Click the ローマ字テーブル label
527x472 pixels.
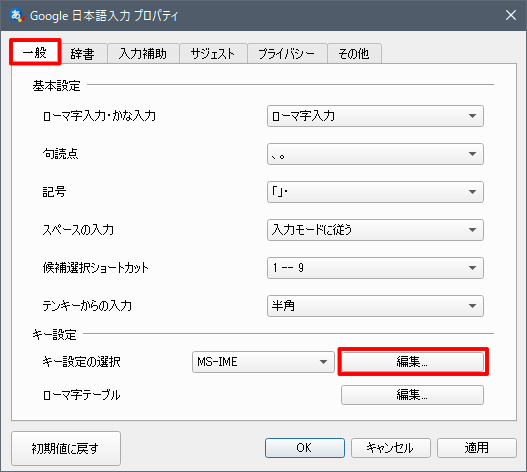(81, 395)
